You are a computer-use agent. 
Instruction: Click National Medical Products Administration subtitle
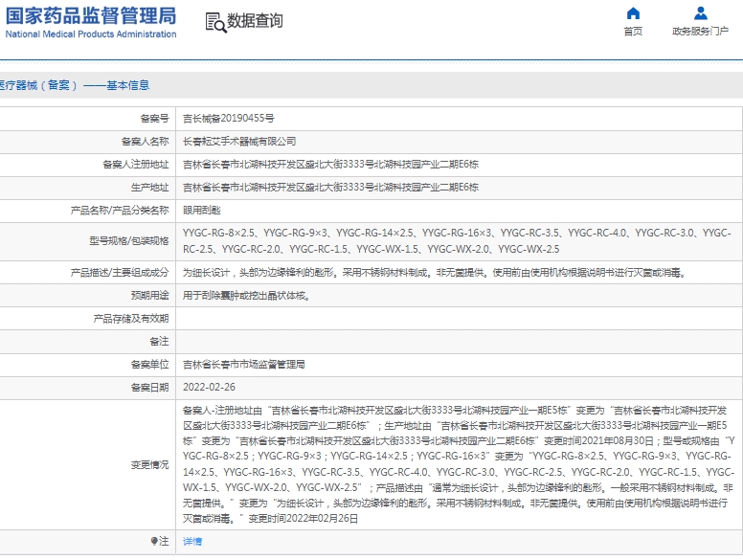[x=91, y=34]
